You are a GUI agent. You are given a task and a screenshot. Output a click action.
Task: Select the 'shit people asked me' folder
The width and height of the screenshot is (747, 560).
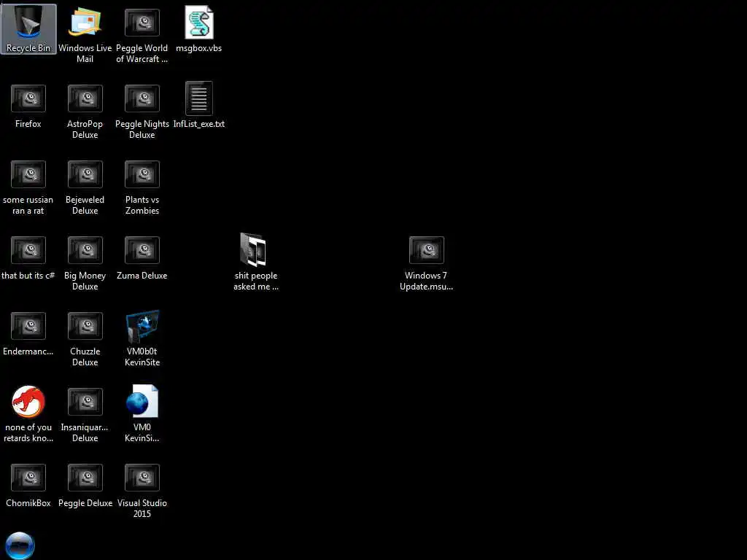pyautogui.click(x=256, y=262)
